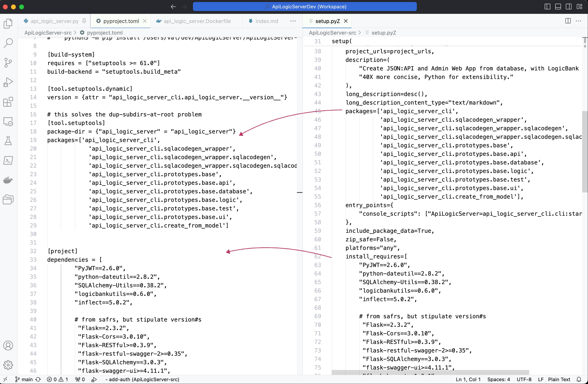
Task: Open the Run and Debug view
Action: click(8, 82)
